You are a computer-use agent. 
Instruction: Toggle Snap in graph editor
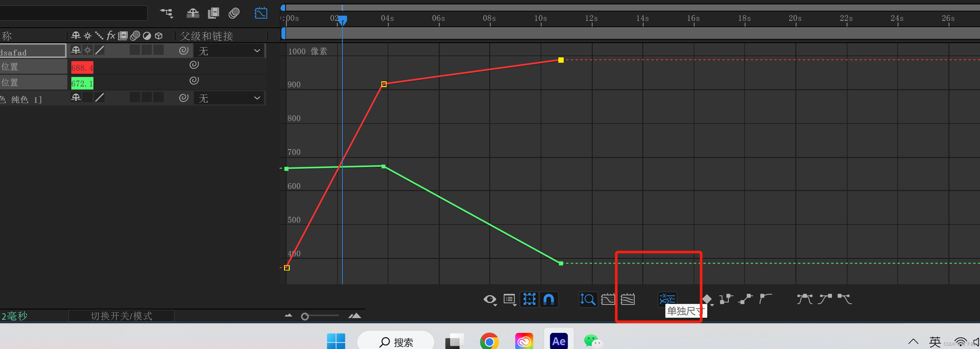(x=549, y=299)
